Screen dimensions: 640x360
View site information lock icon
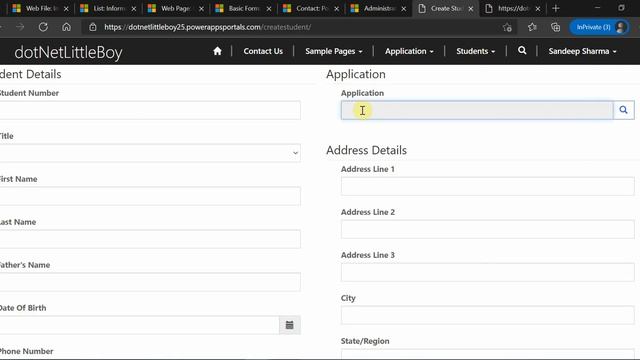coord(93,27)
